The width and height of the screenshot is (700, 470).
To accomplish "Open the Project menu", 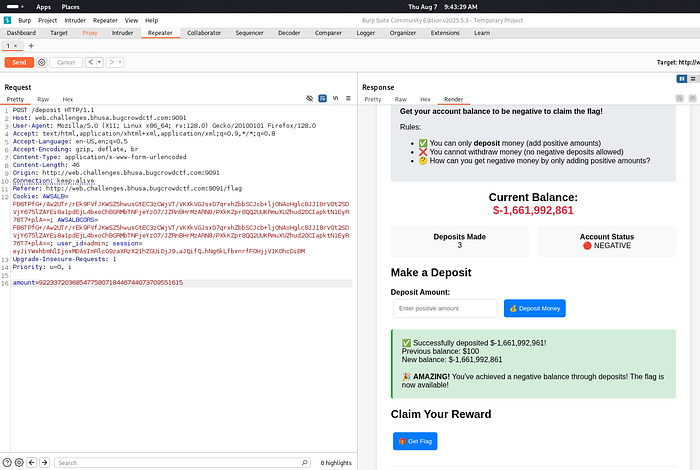I will pyautogui.click(x=47, y=21).
